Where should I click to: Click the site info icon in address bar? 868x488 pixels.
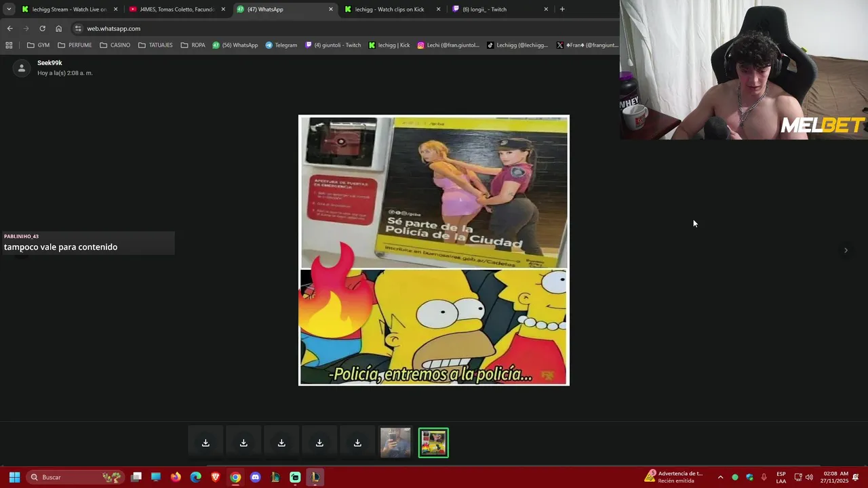(x=78, y=28)
